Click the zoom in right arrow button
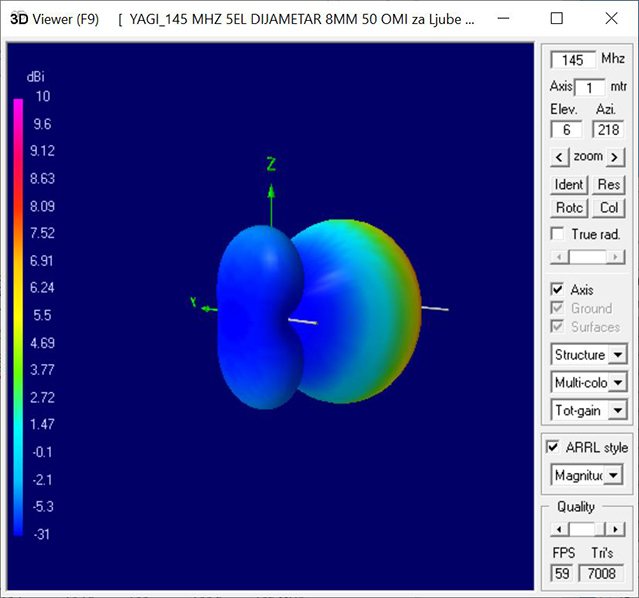 pos(615,157)
